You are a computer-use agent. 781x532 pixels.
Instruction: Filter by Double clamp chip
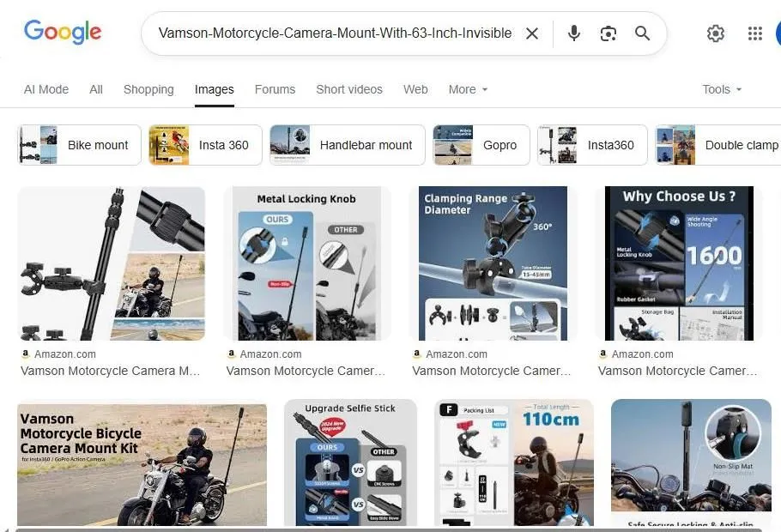717,145
